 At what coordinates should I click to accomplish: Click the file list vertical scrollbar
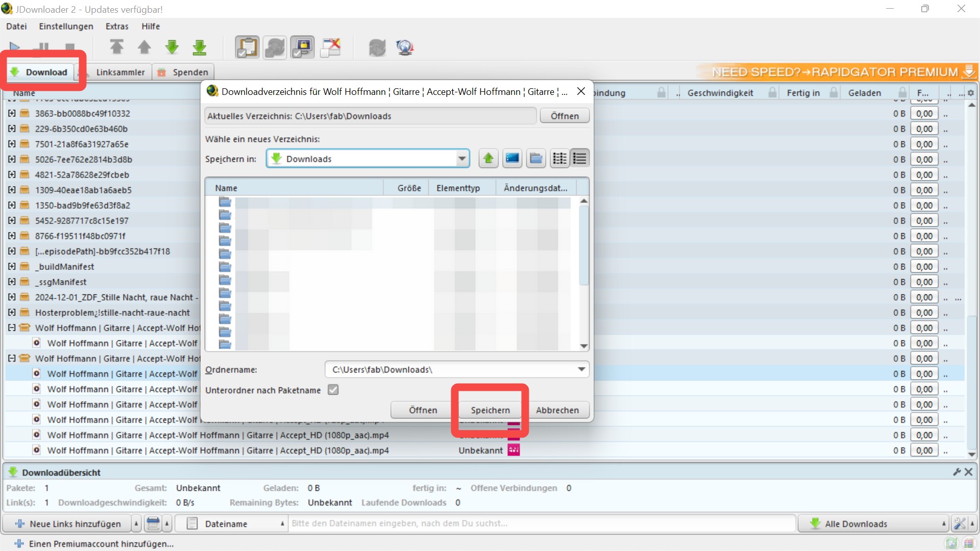coord(584,245)
